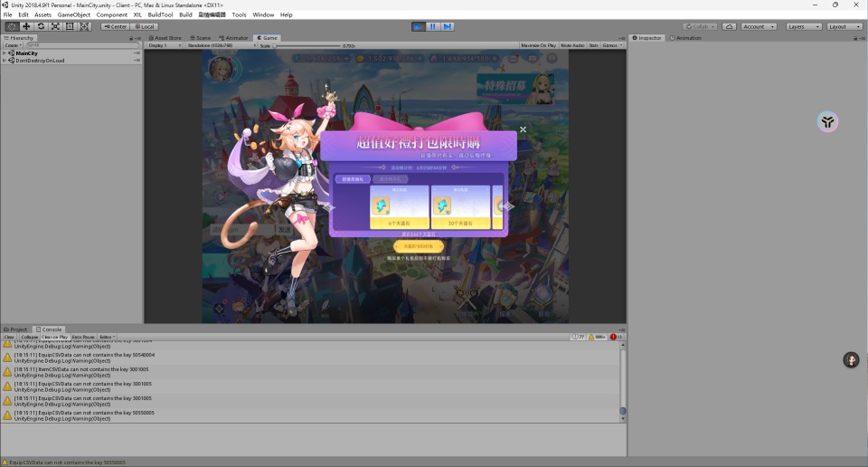Viewport: 868px width, 467px height.
Task: Toggle Maximize On Play
Action: tap(538, 45)
